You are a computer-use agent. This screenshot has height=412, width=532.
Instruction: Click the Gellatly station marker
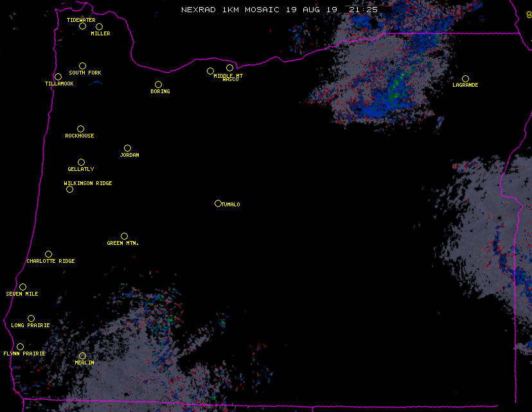tap(81, 162)
